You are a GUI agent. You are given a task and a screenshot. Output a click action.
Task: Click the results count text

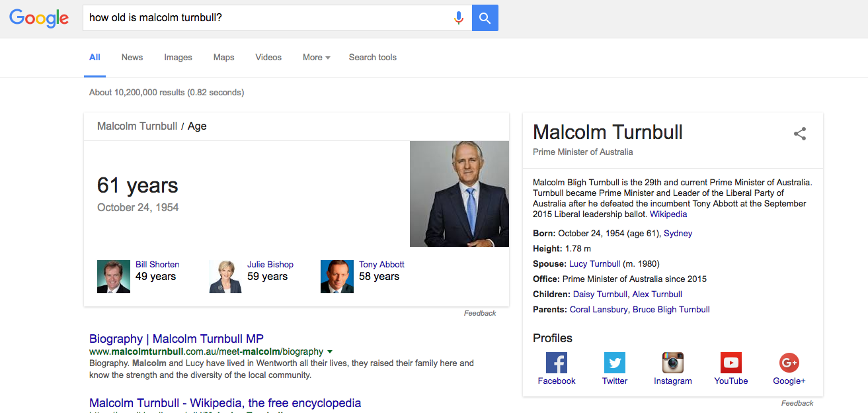pyautogui.click(x=167, y=93)
